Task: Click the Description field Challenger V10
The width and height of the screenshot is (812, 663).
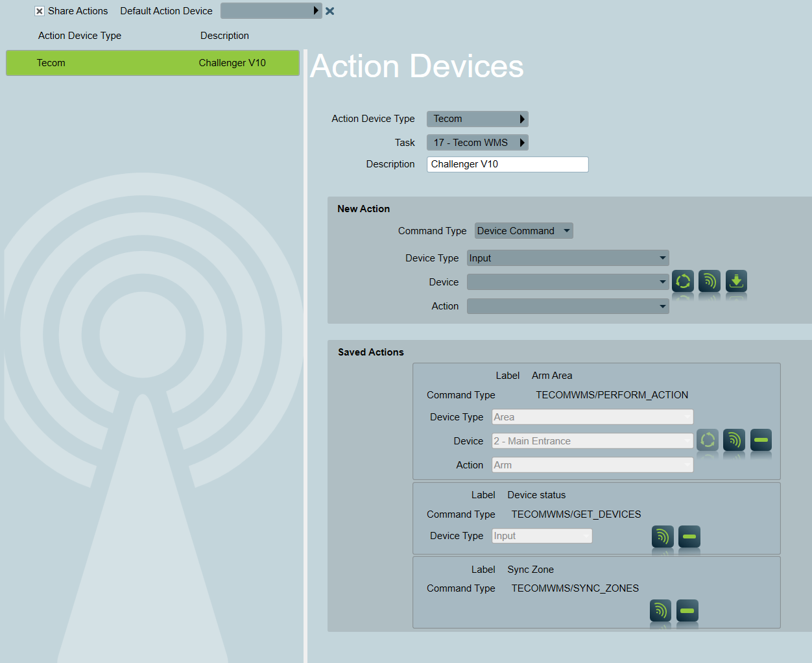Action: [508, 164]
